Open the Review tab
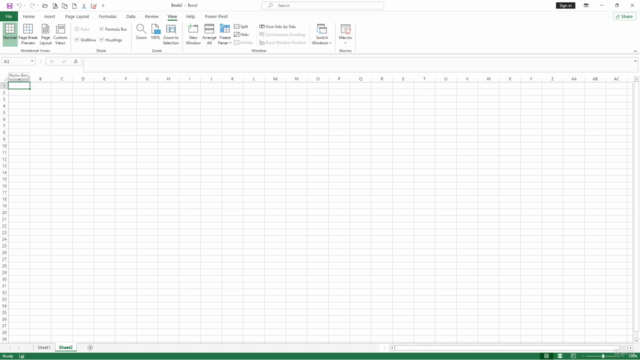Viewport: 640px width, 360px height. pos(151,16)
